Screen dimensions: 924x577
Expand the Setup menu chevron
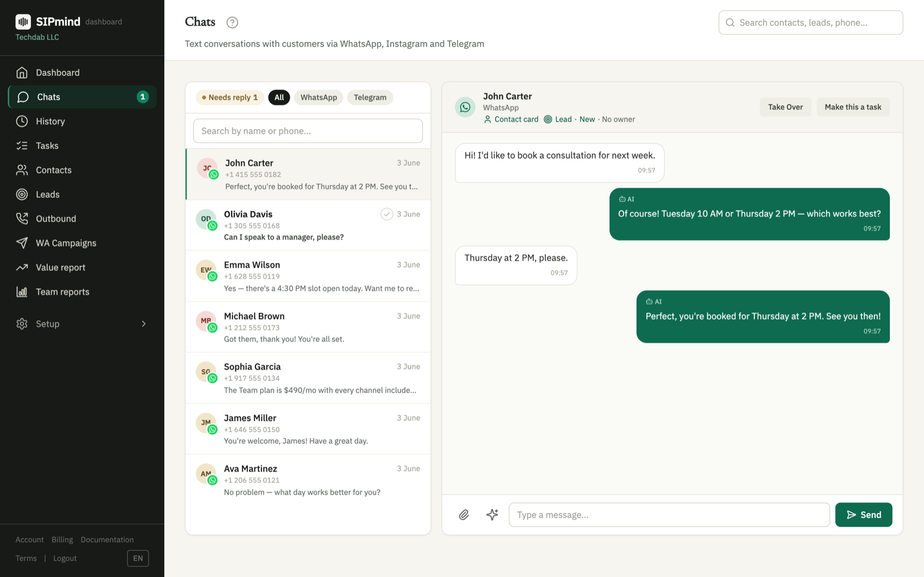[x=143, y=324]
